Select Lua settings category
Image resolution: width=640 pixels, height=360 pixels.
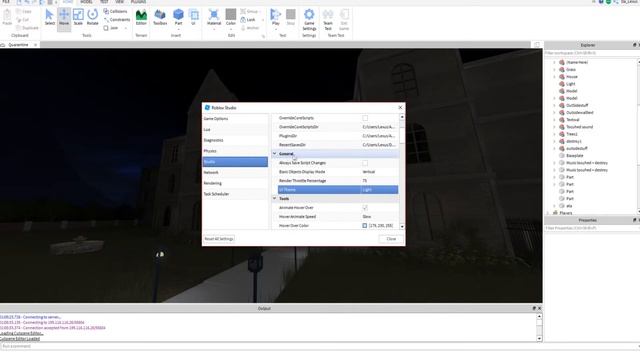[x=235, y=129]
